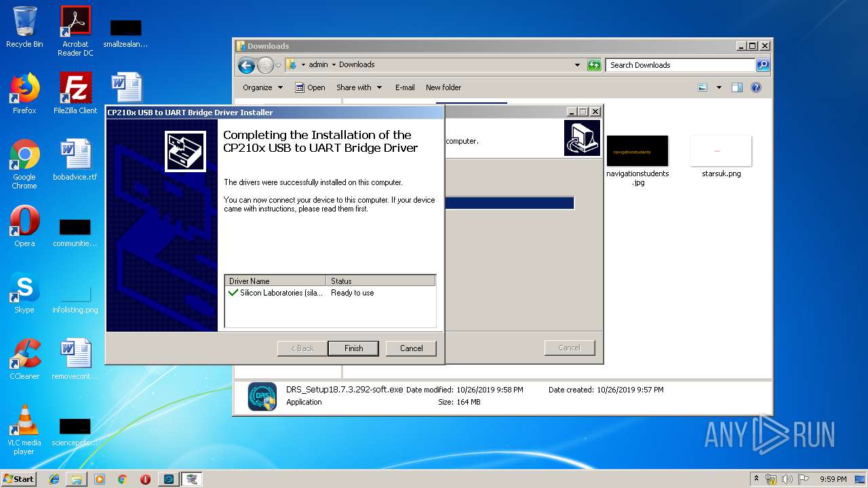
Task: Click the Search Downloads field
Action: pos(680,65)
